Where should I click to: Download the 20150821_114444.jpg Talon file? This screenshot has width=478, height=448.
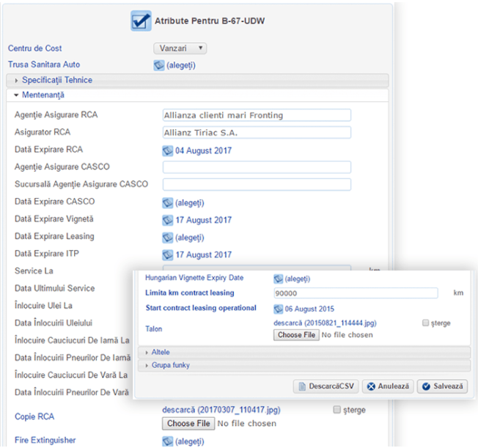click(x=324, y=323)
